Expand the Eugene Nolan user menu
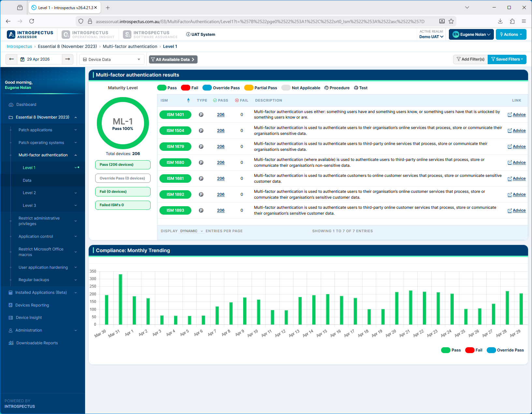532x414 pixels. [x=471, y=35]
